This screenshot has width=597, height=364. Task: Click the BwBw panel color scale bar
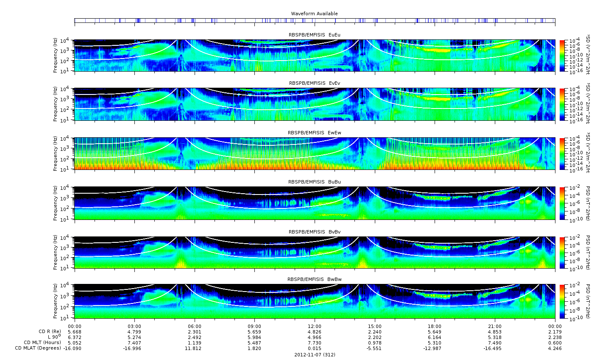pos(562,301)
